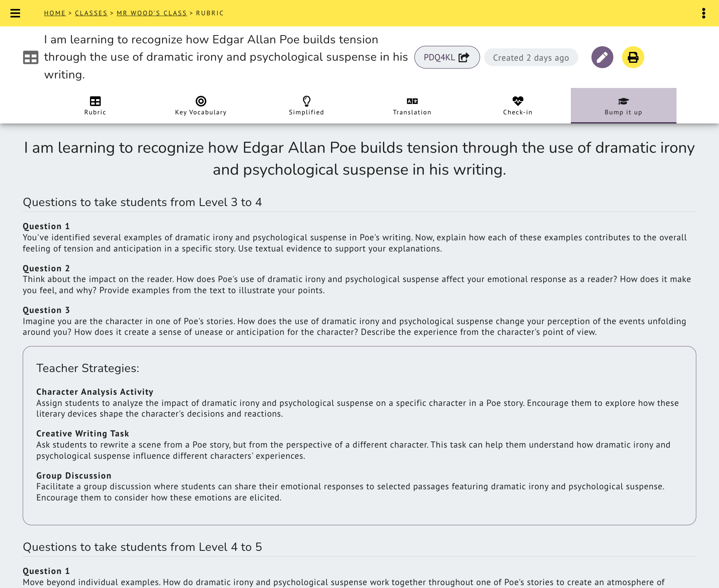Image resolution: width=719 pixels, height=588 pixels.
Task: Click the yellow print button
Action: (633, 57)
